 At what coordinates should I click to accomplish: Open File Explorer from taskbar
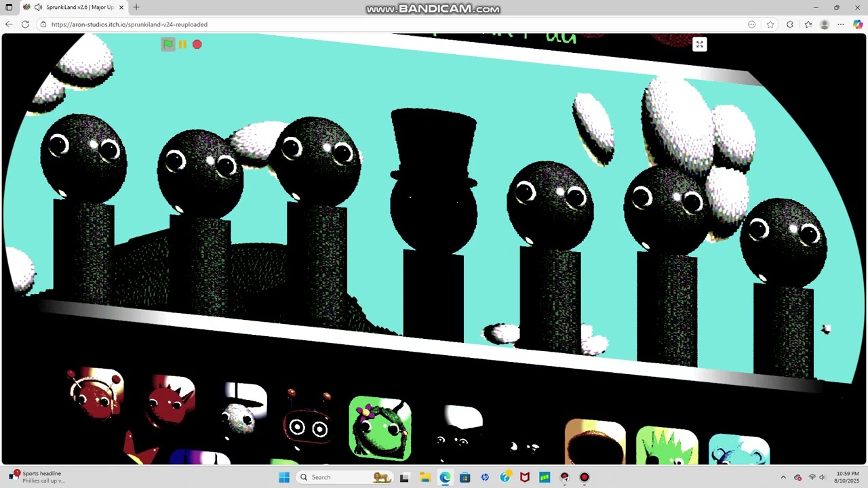[425, 477]
